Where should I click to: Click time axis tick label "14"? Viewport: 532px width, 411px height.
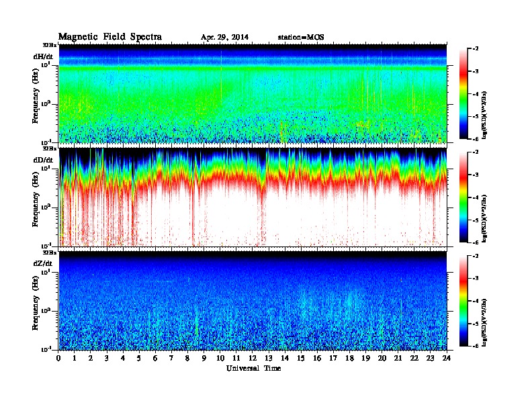[285, 358]
